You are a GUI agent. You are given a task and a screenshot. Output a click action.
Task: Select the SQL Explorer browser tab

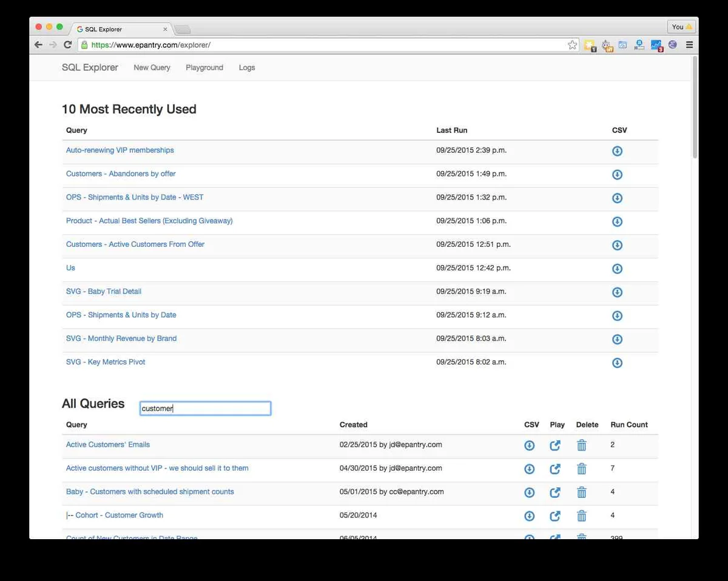[x=121, y=29]
